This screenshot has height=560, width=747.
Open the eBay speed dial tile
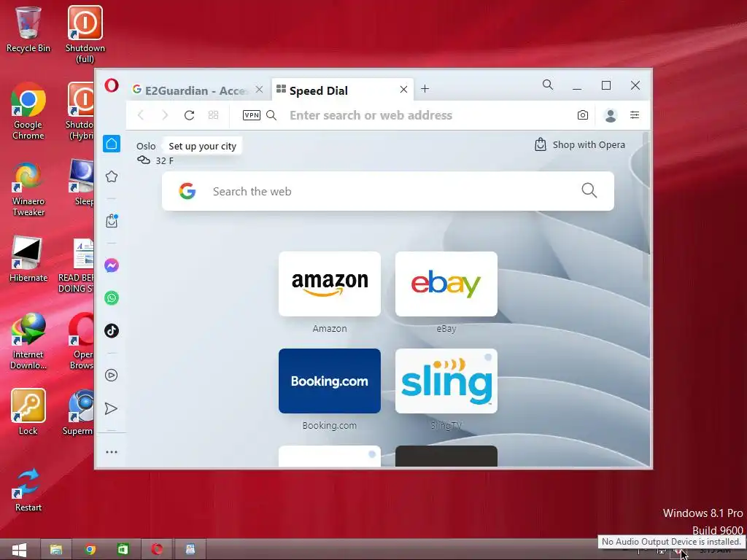point(446,284)
